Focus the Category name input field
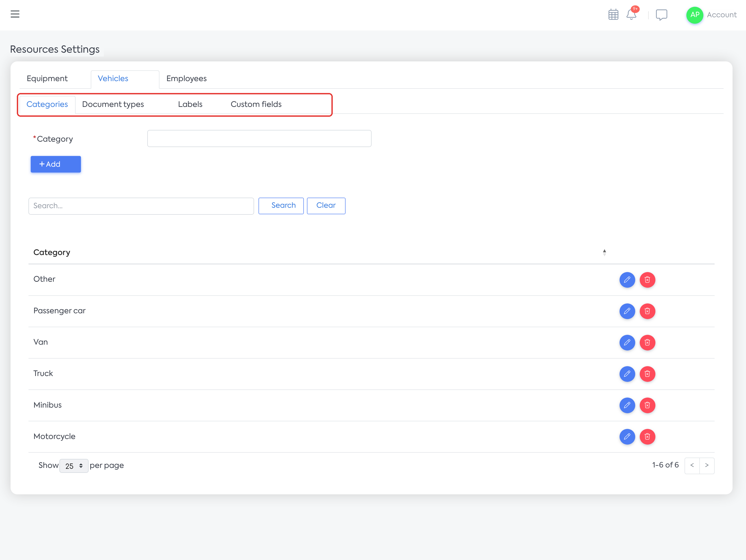Image resolution: width=746 pixels, height=560 pixels. [259, 138]
